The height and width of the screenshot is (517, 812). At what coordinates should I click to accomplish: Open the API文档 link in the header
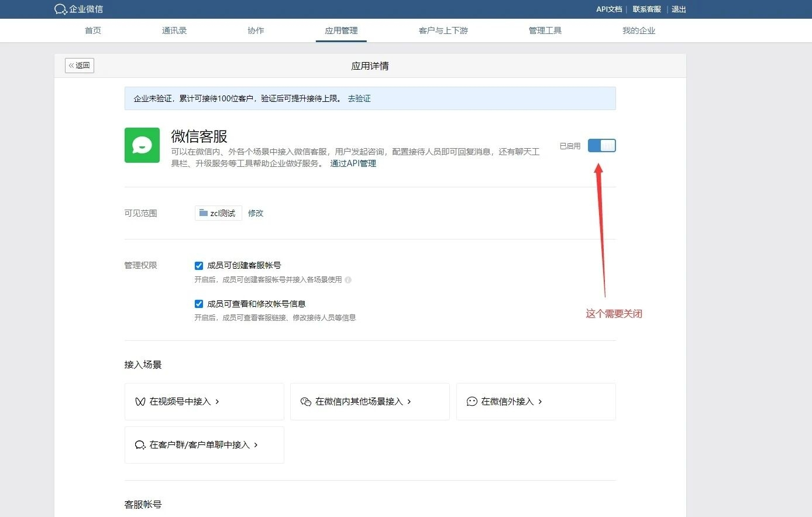(609, 9)
